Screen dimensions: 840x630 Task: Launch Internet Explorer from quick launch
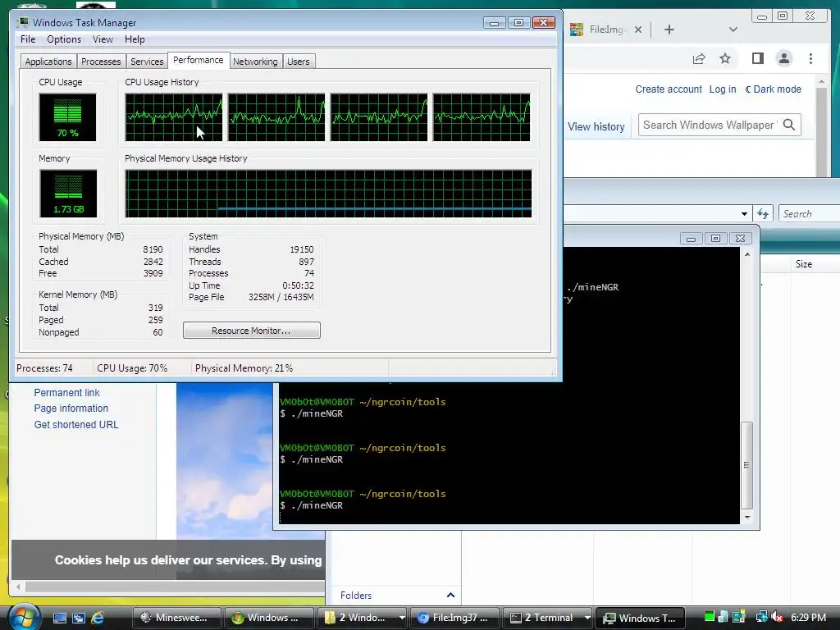click(x=98, y=618)
